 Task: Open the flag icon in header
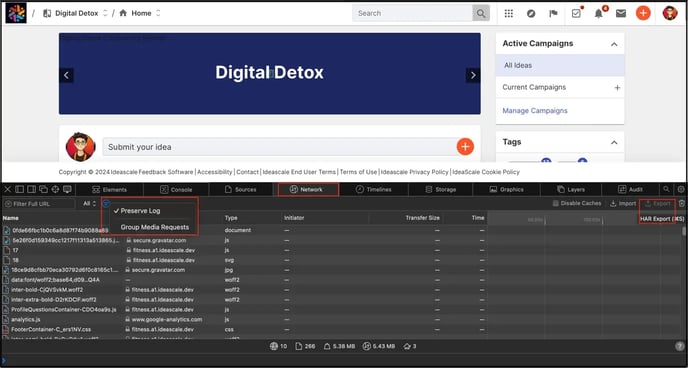(553, 14)
